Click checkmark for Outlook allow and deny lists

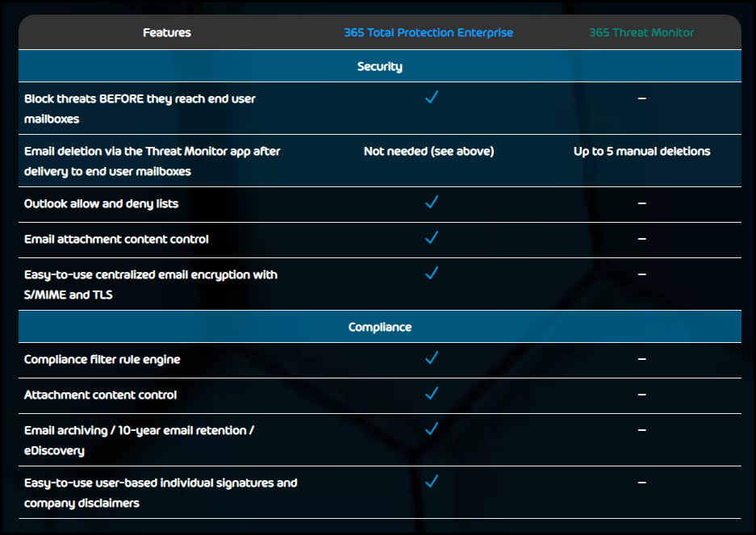pos(432,202)
